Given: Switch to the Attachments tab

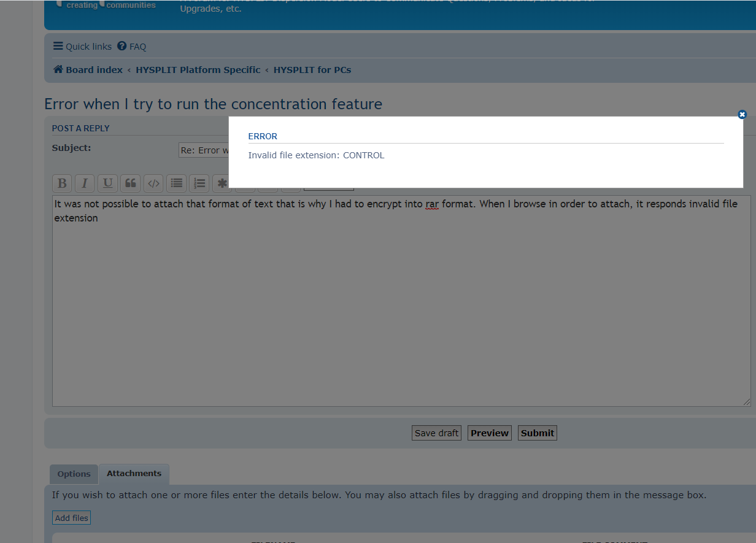Looking at the screenshot, I should pyautogui.click(x=134, y=474).
